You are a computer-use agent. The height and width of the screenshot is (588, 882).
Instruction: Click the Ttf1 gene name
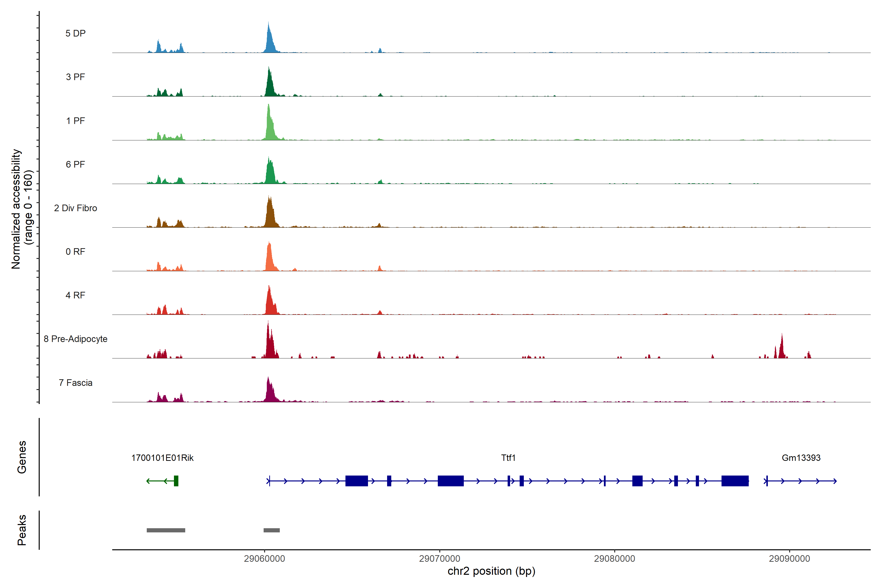508,457
